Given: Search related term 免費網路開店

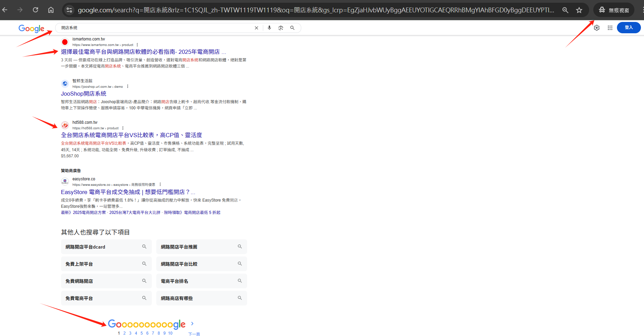Looking at the screenshot, I should coord(106,281).
